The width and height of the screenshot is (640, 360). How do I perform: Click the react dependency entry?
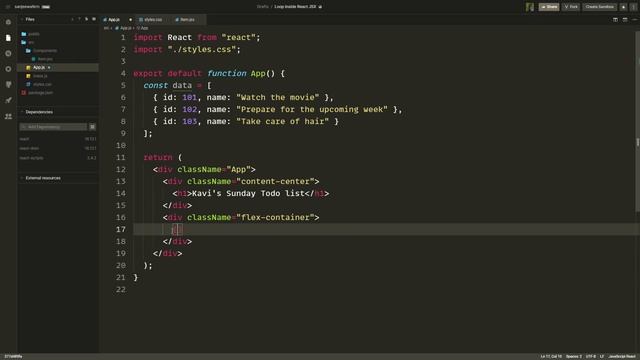(58, 139)
